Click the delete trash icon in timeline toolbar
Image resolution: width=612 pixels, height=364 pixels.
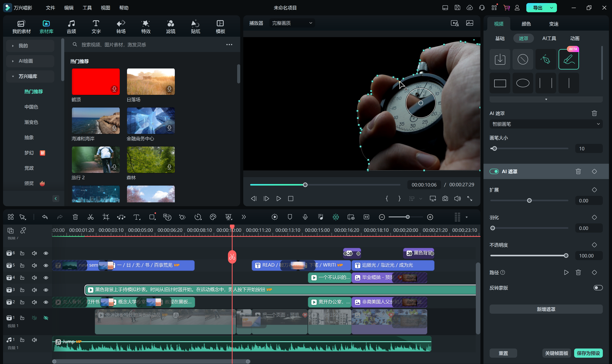(75, 217)
